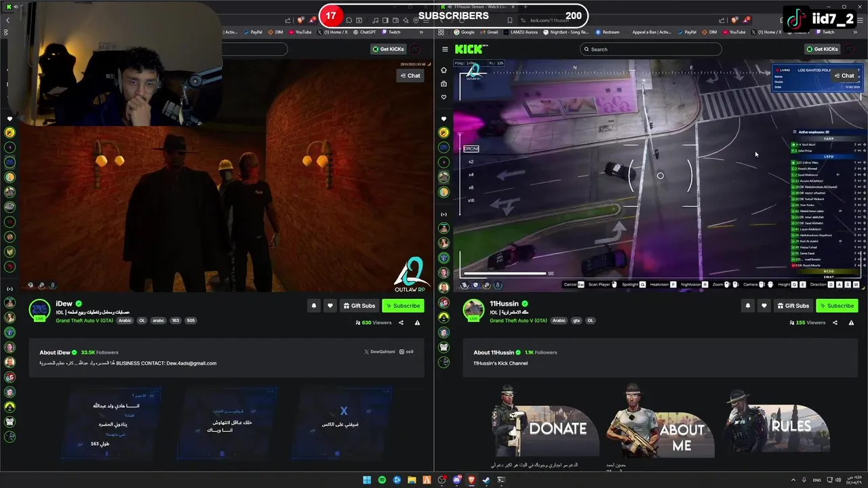The width and height of the screenshot is (868, 488).
Task: Open Restream bookmark in right browser
Action: (607, 32)
